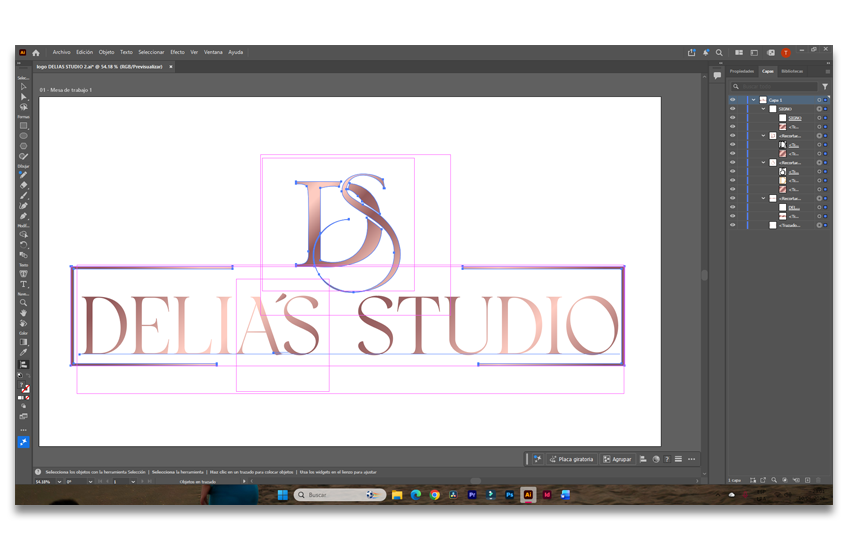
Task: Toggle eye of the DEL... sublayer
Action: point(732,208)
